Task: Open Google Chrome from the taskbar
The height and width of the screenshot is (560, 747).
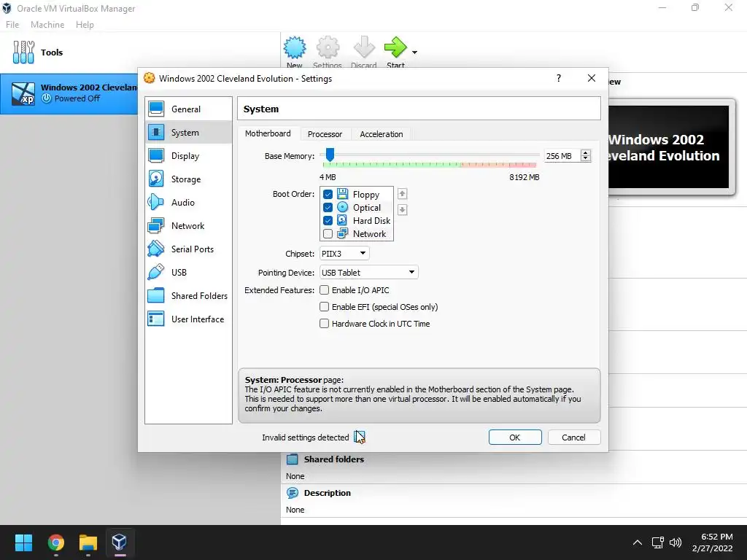Action: coord(55,542)
